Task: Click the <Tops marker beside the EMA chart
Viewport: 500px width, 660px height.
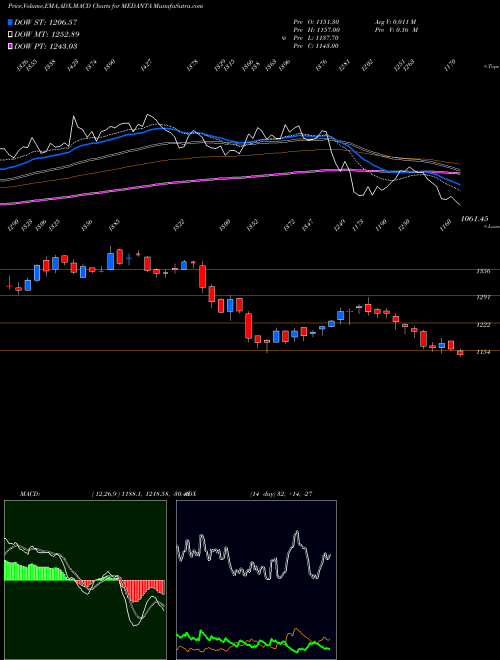Action: click(x=492, y=67)
